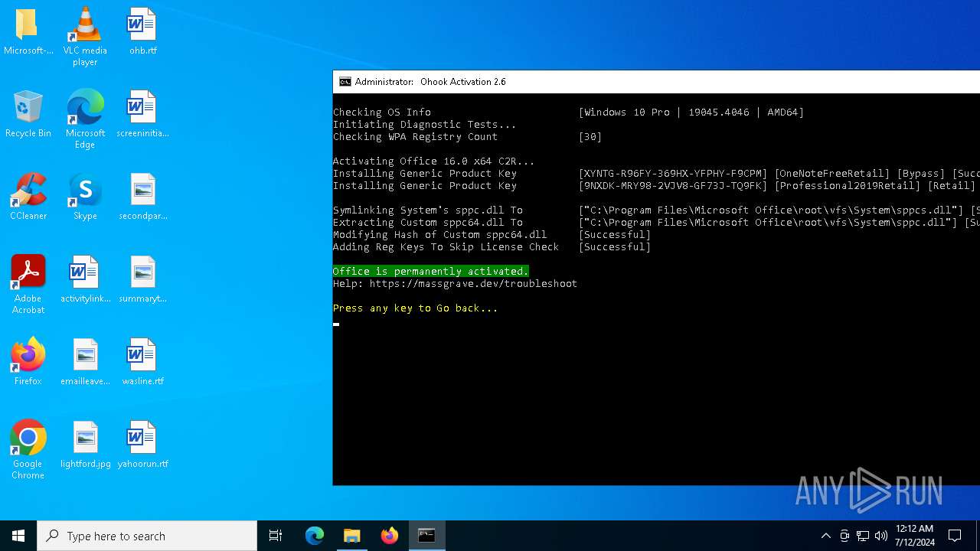Launch Adobe Acrobat shortcut
This screenshot has height=551, width=980.
28,284
